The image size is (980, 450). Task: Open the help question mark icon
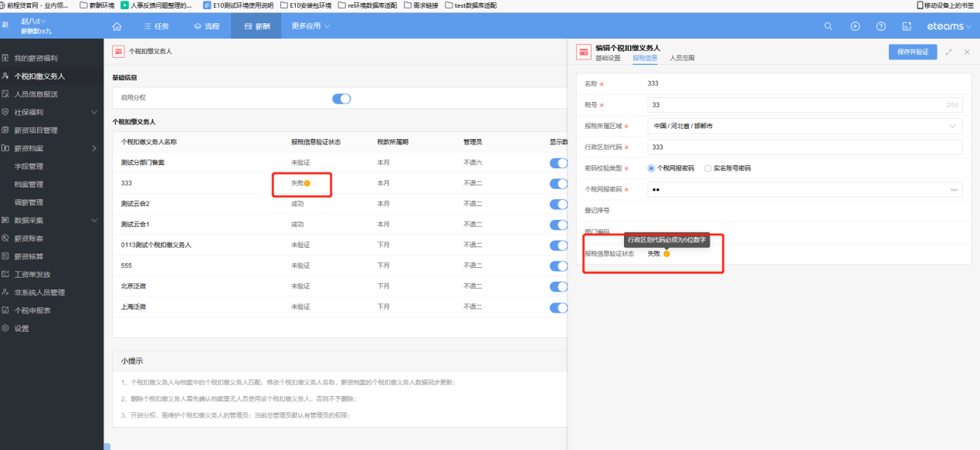pyautogui.click(x=881, y=26)
